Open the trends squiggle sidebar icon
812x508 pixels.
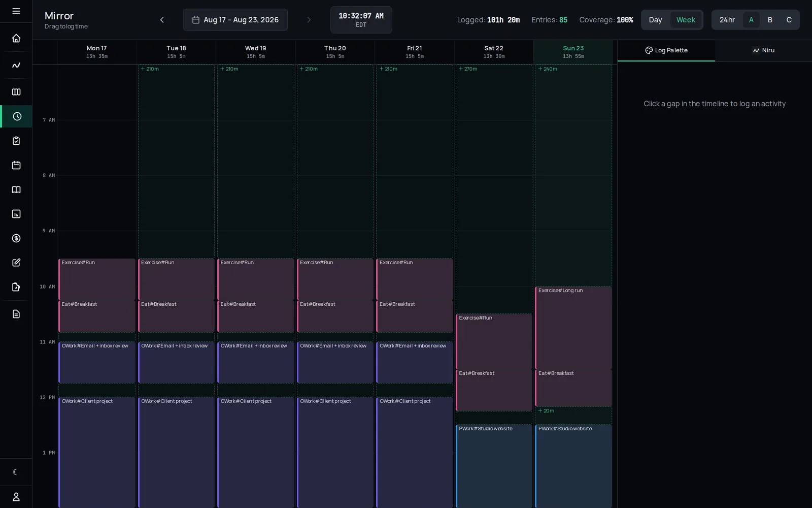(x=16, y=65)
